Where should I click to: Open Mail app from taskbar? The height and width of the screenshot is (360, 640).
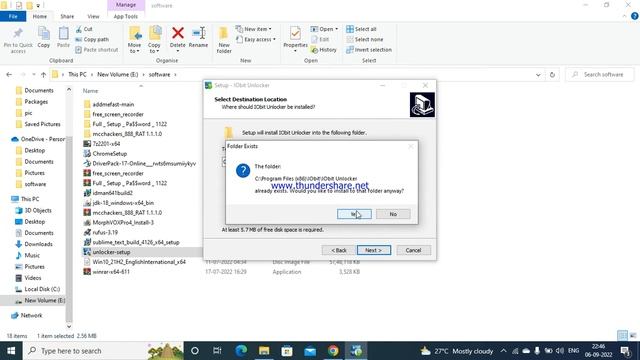pos(310,351)
